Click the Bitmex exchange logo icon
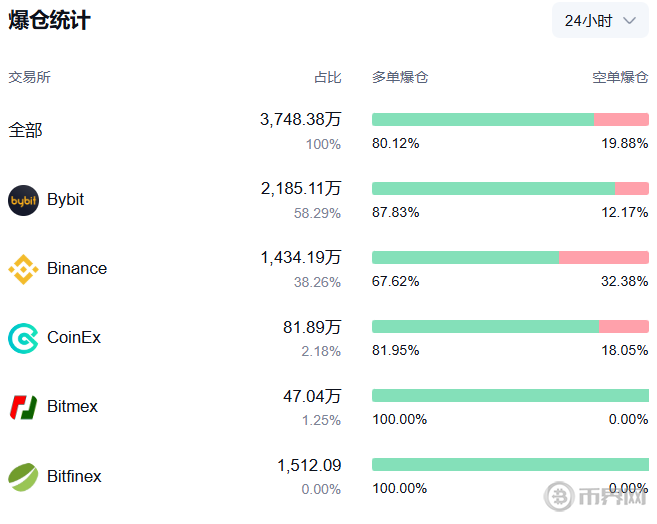657x524 pixels. pyautogui.click(x=23, y=407)
